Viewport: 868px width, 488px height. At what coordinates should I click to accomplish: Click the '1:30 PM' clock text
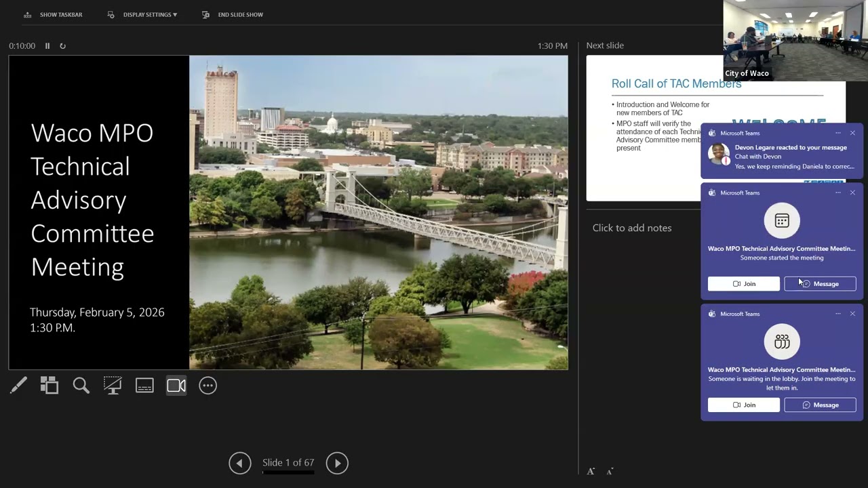point(553,46)
